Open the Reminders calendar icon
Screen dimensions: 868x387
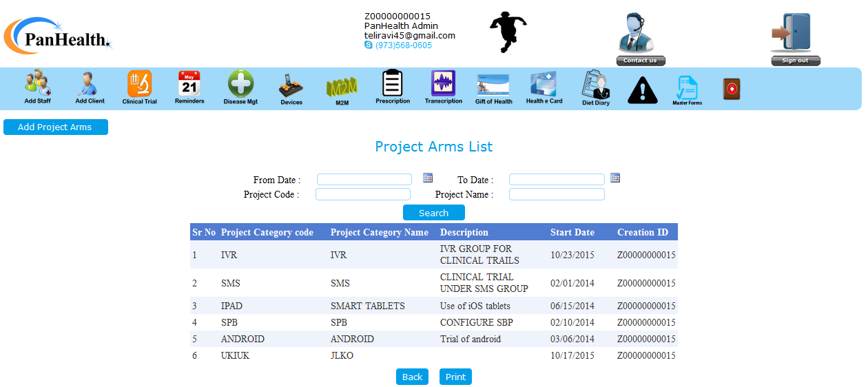[189, 85]
